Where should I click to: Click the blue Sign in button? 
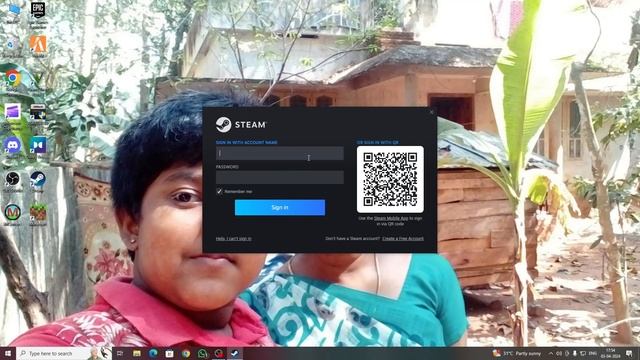[x=280, y=207]
